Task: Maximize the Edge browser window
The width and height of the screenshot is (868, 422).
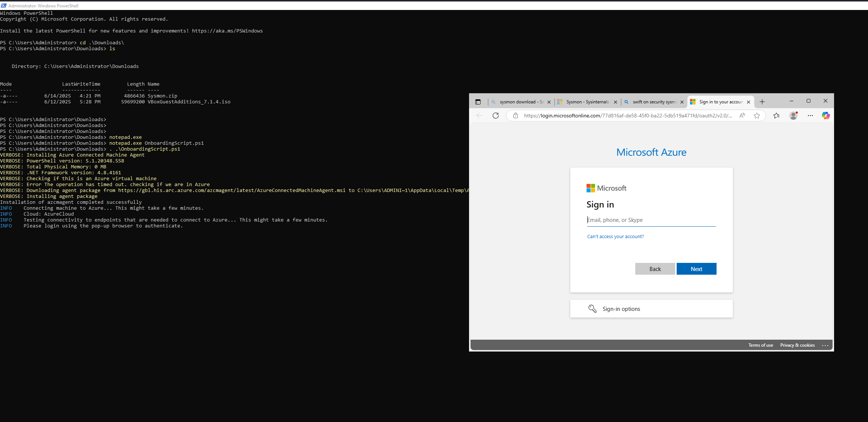Action: coord(809,101)
